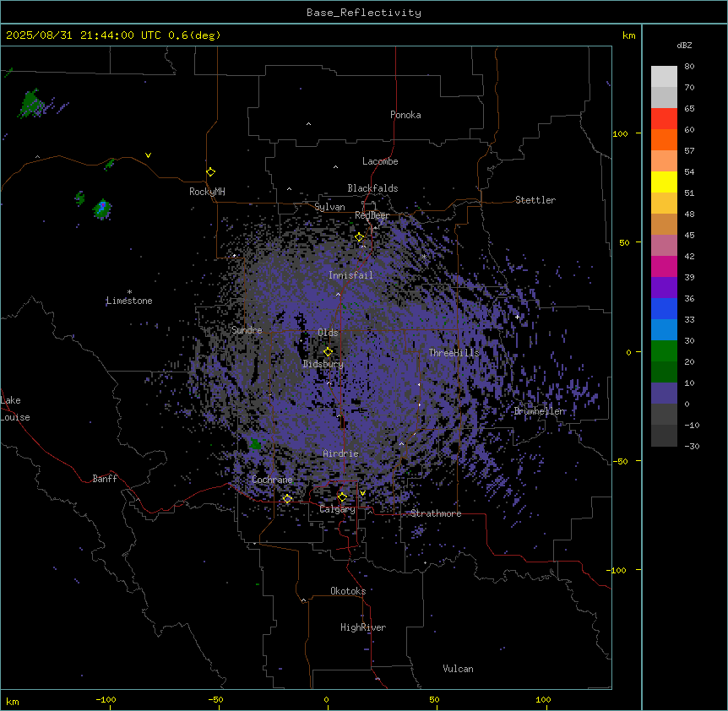Click the Vulcan city label
The image size is (728, 711).
pyautogui.click(x=459, y=669)
